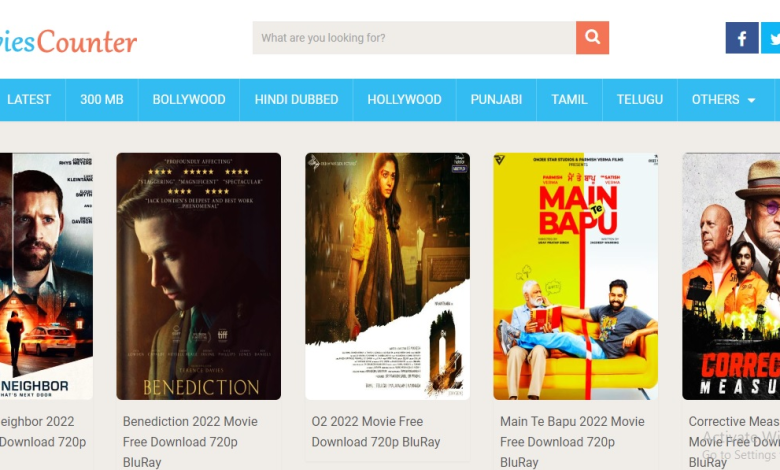
Task: Click 'O2 2022 Movie Free Download' link
Action: [x=376, y=432]
